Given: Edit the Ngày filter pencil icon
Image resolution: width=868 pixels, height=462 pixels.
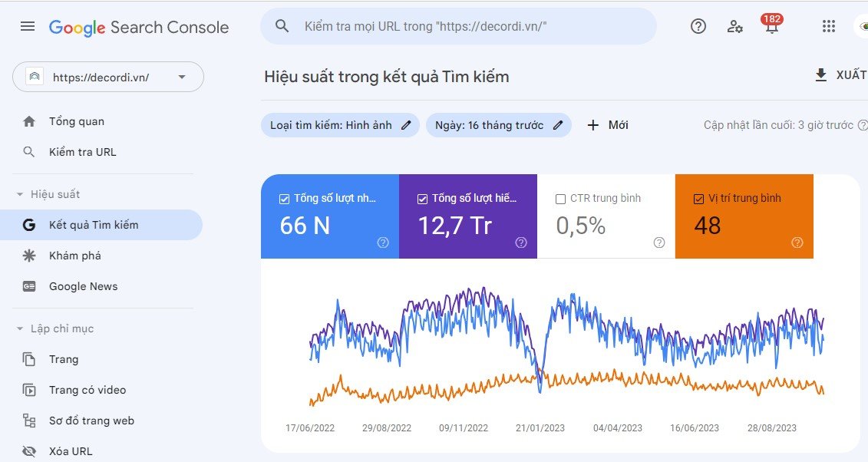Looking at the screenshot, I should tap(558, 125).
